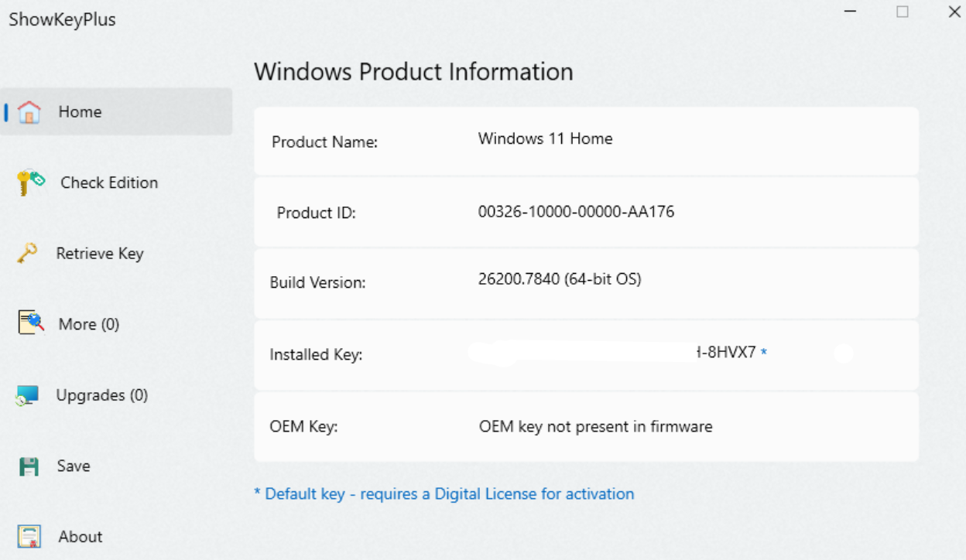Click 'OEM key not present in firmware'
This screenshot has height=560, width=966.
(596, 426)
